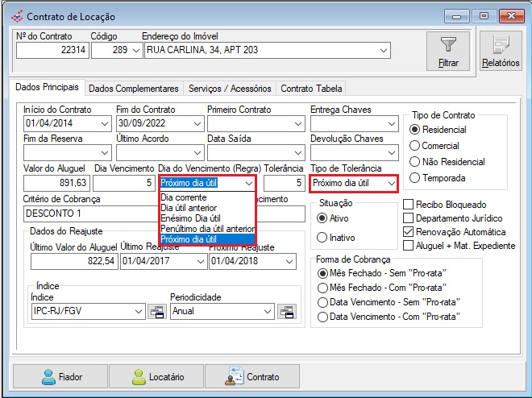Open the Serviços / Acessórios tab
The height and width of the screenshot is (398, 532).
click(229, 89)
